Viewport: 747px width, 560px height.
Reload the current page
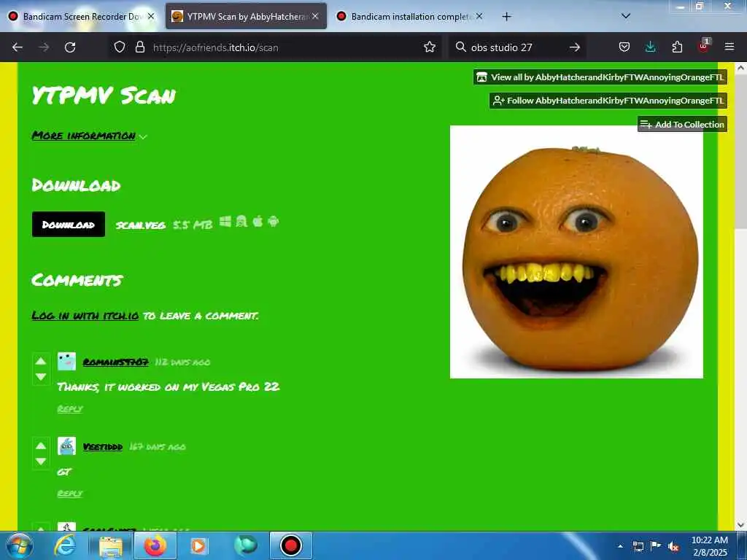point(70,47)
